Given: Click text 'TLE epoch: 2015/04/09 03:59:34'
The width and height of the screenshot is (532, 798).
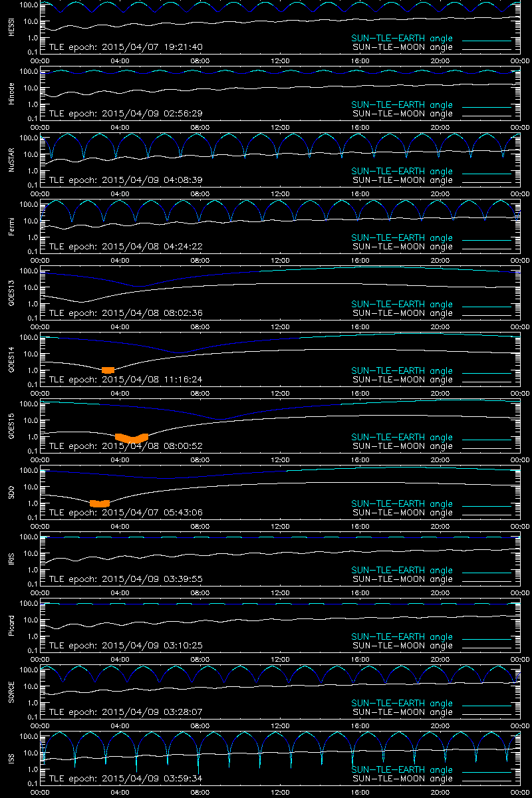Looking at the screenshot, I should click(x=126, y=779).
